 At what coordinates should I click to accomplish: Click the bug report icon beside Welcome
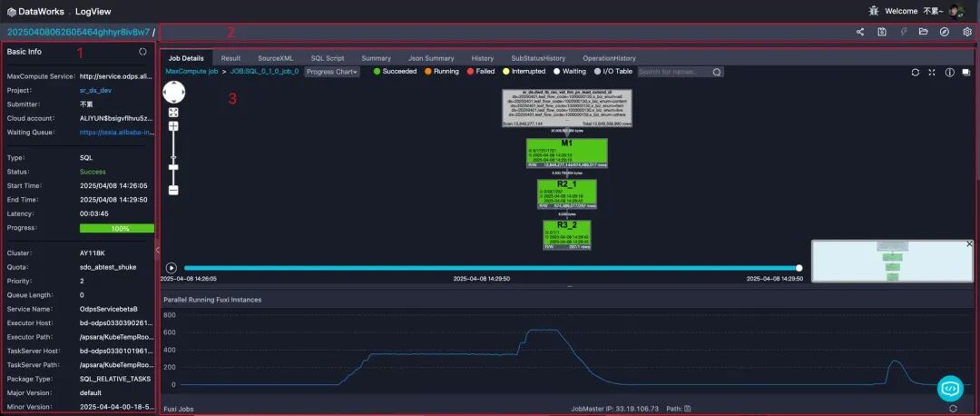click(x=874, y=11)
